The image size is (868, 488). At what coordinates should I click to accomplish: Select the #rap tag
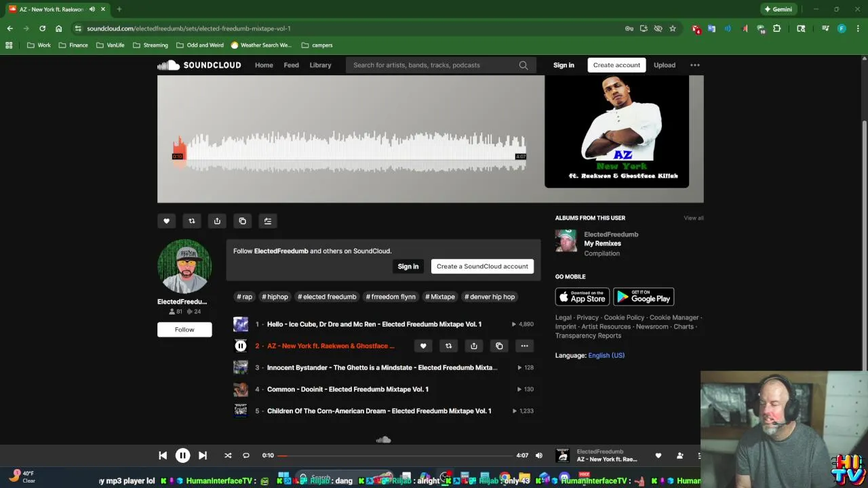click(x=244, y=297)
